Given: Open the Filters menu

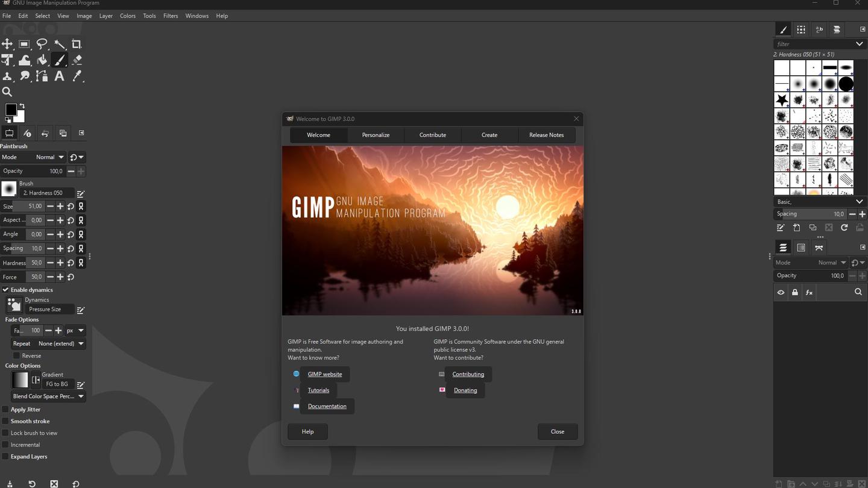Looking at the screenshot, I should pos(170,16).
